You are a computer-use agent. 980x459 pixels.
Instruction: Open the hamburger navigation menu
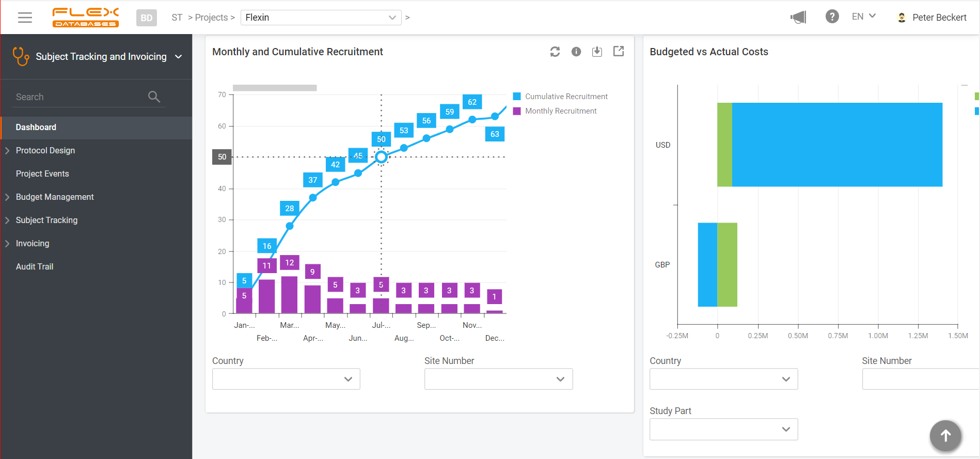(x=25, y=18)
